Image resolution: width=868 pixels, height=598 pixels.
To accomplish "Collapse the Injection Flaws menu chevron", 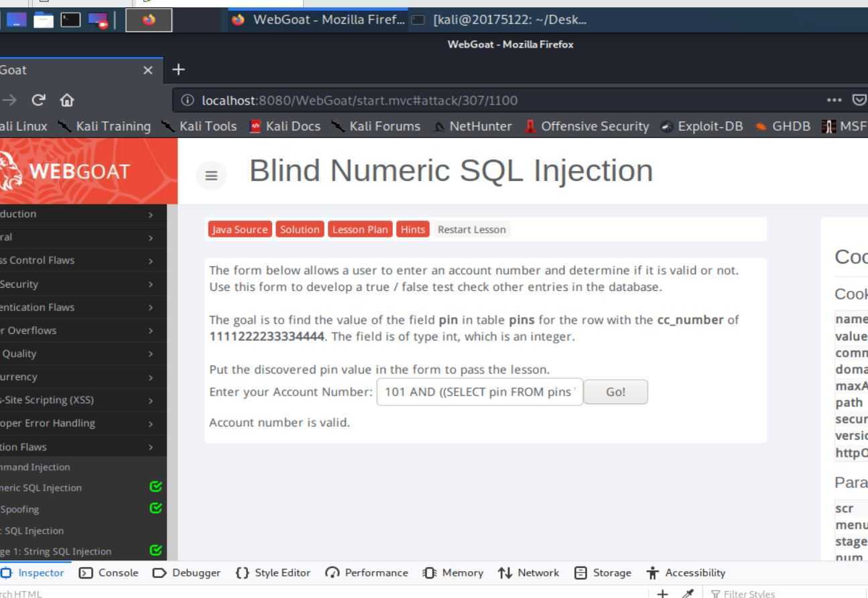I will (151, 447).
